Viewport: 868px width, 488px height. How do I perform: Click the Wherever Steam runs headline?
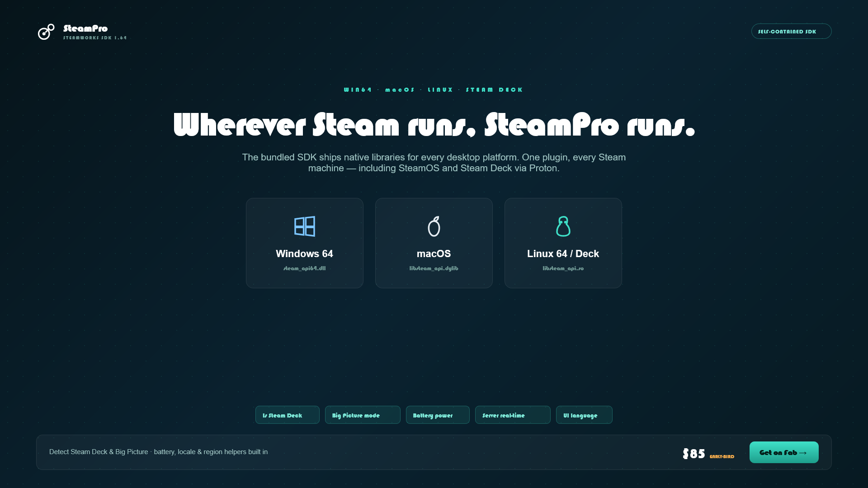coord(434,125)
